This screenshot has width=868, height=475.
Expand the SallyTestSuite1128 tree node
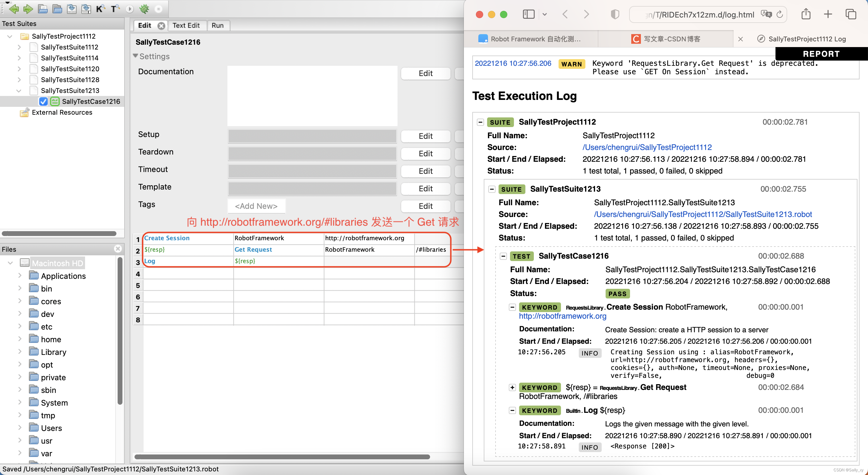(19, 80)
